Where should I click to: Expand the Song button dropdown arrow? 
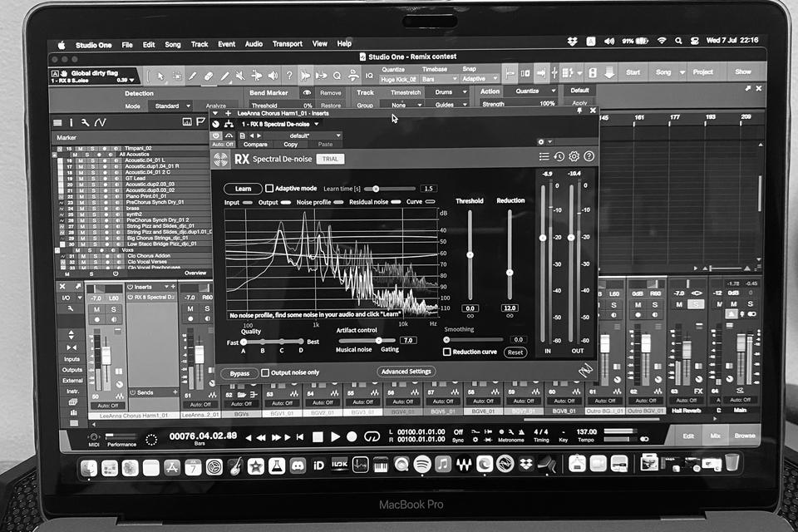[x=682, y=72]
